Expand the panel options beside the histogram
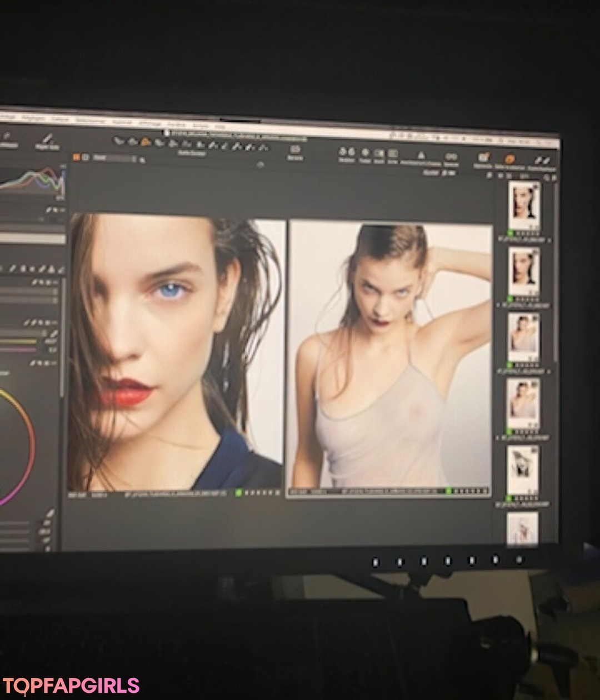600x700 pixels. [56, 209]
